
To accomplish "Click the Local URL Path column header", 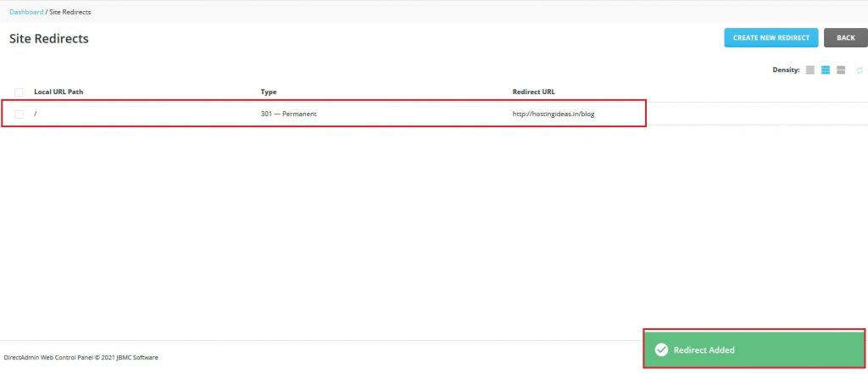I will (x=58, y=92).
